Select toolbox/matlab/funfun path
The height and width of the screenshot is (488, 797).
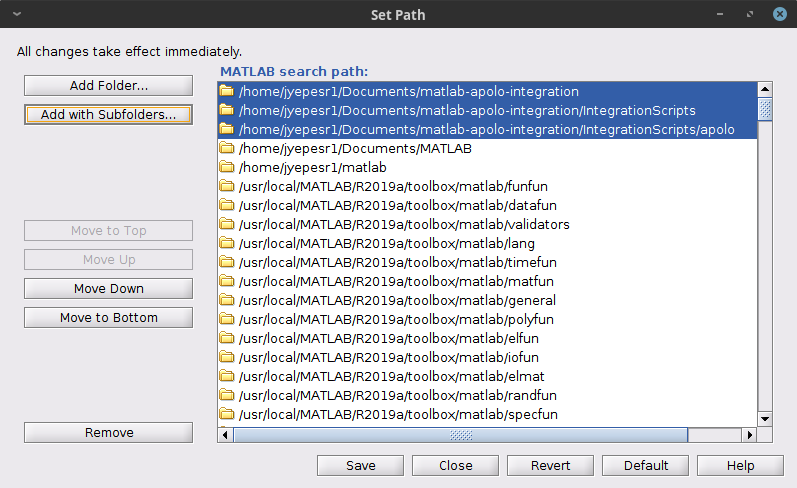(x=487, y=186)
